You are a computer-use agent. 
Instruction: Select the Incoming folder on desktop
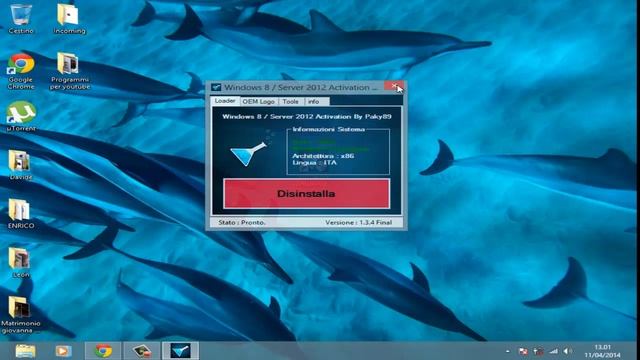point(69,18)
